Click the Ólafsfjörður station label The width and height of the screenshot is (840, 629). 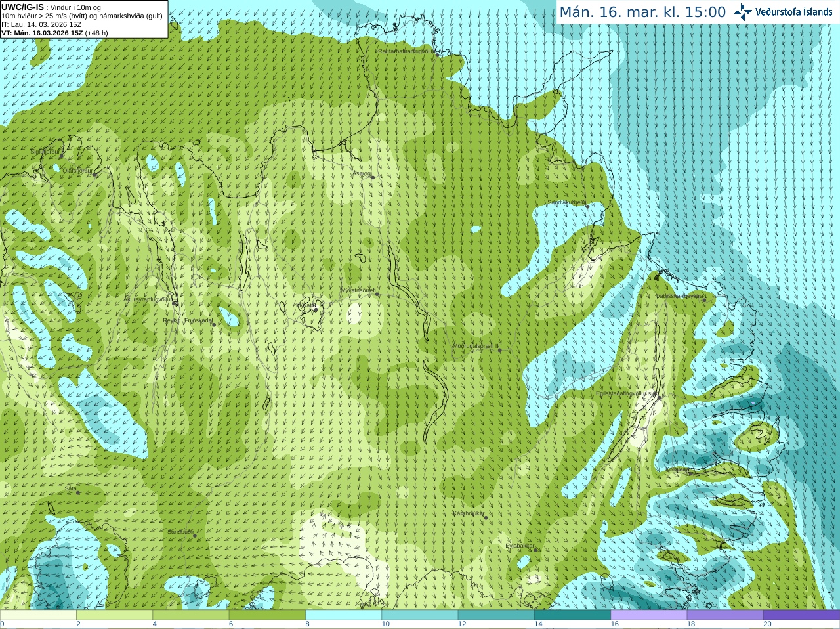click(x=78, y=171)
